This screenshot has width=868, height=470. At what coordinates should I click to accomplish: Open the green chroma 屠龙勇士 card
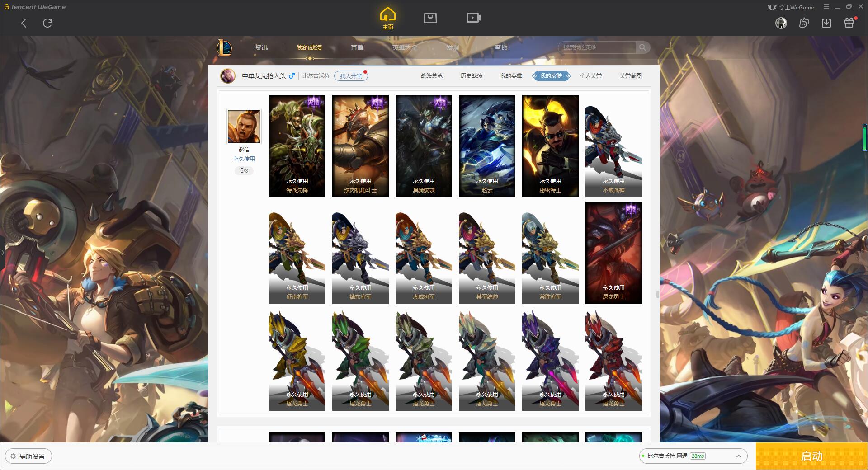click(x=360, y=360)
